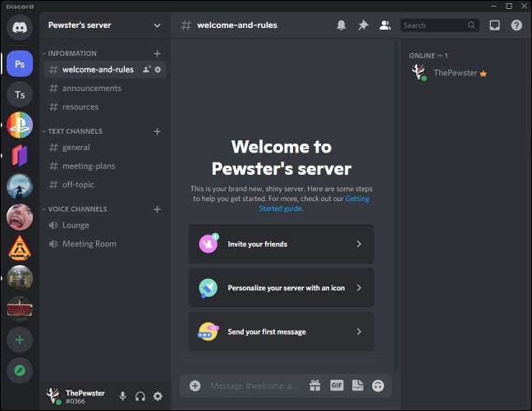Select the Ps server icon
Image resolution: width=532 pixels, height=411 pixels.
point(20,64)
